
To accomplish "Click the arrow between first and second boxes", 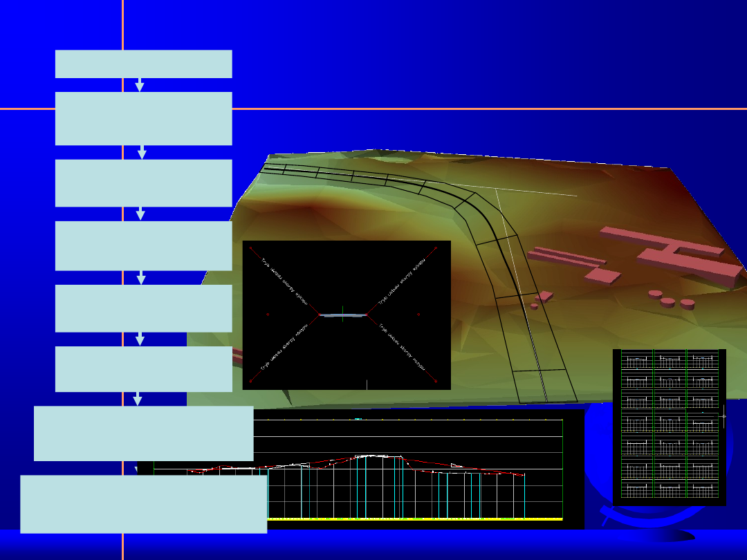I will tap(140, 85).
